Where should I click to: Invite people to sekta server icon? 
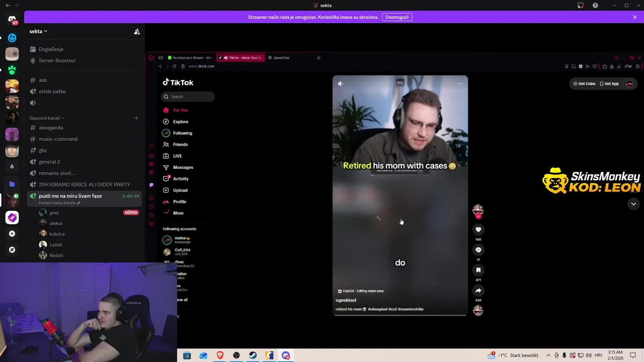click(x=136, y=31)
